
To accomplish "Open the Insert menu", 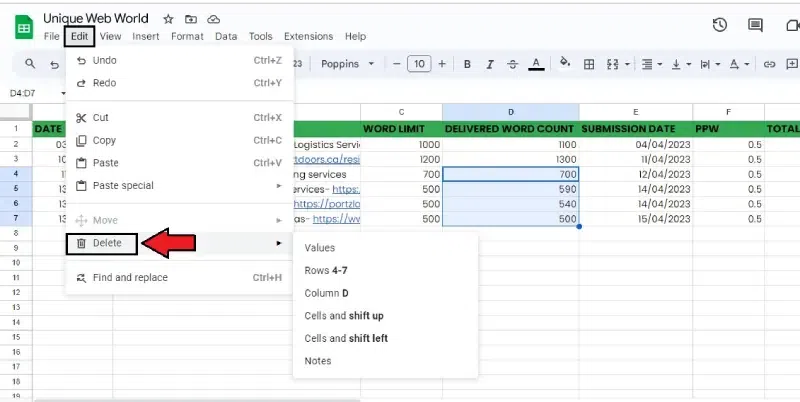I will tap(146, 36).
